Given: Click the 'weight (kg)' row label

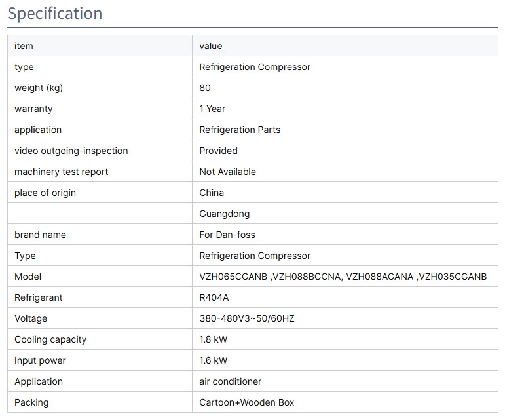Looking at the screenshot, I should 39,88.
